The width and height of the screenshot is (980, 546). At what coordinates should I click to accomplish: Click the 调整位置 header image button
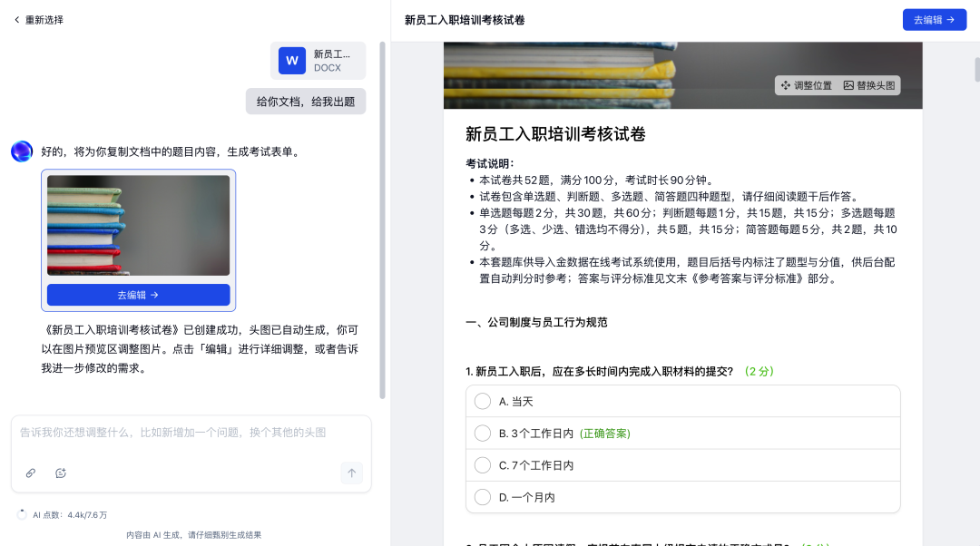point(807,85)
